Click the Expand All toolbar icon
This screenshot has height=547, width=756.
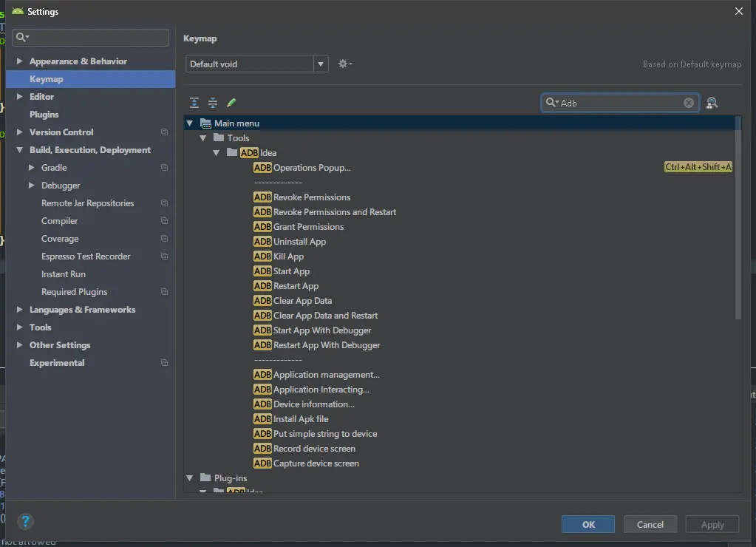[194, 103]
